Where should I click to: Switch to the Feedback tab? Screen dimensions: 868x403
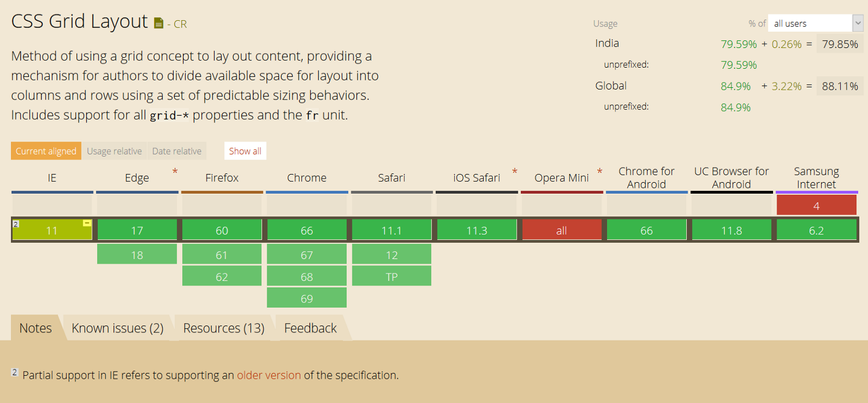click(310, 328)
